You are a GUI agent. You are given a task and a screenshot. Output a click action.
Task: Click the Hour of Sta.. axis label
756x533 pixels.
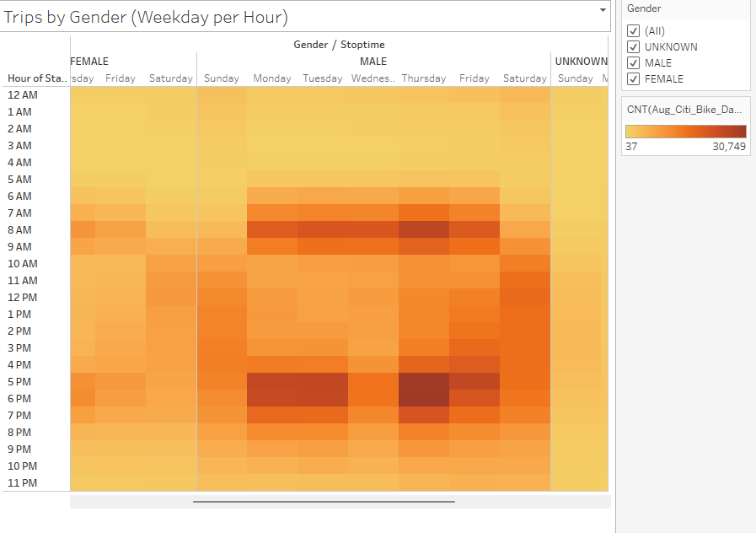[x=35, y=78]
